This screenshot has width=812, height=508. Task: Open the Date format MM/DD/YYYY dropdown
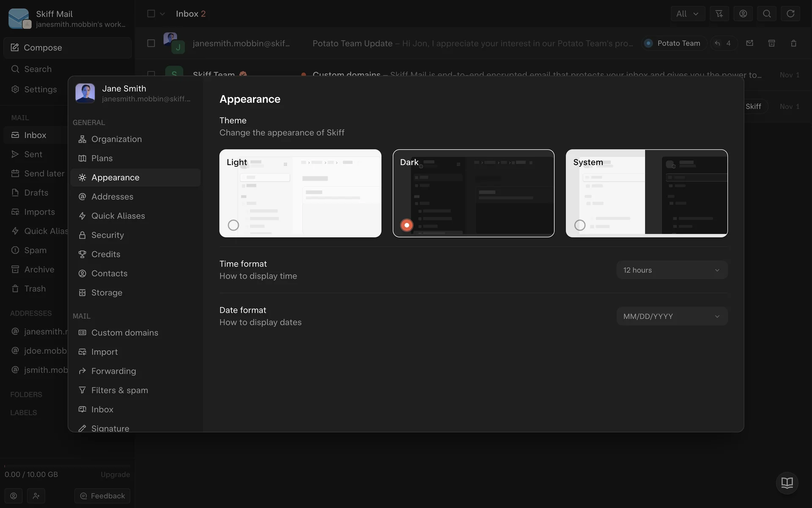click(672, 316)
